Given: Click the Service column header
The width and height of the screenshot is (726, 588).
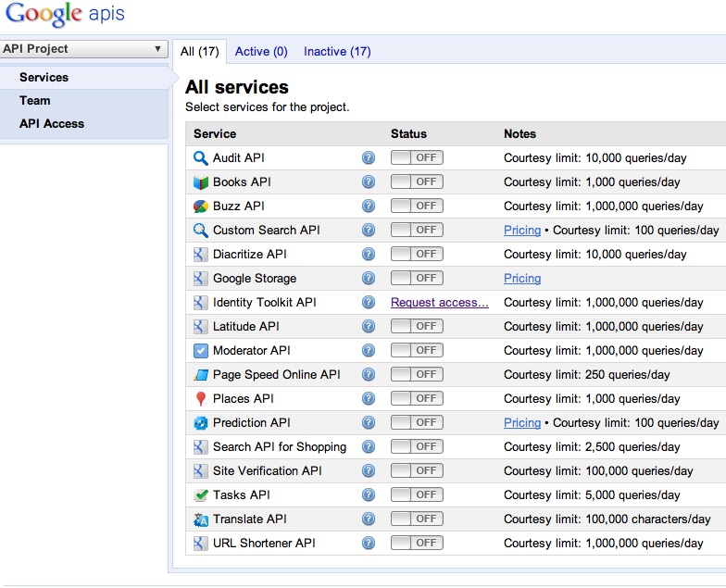Looking at the screenshot, I should tap(215, 133).
